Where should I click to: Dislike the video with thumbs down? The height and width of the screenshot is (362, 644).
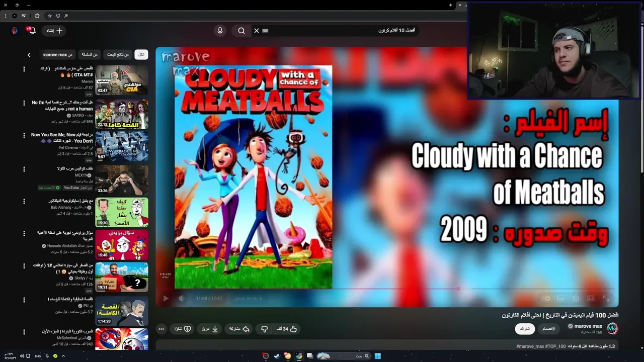(264, 329)
